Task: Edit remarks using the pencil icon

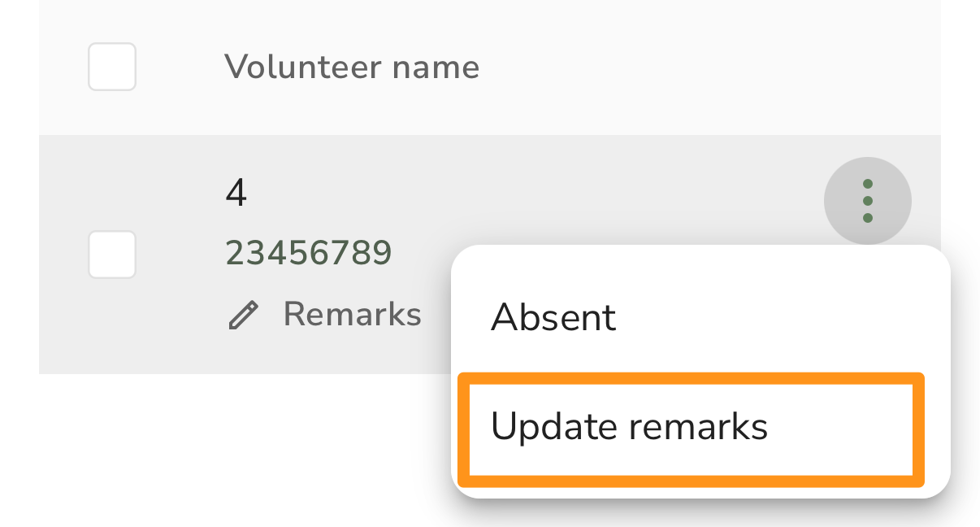Action: tap(243, 315)
